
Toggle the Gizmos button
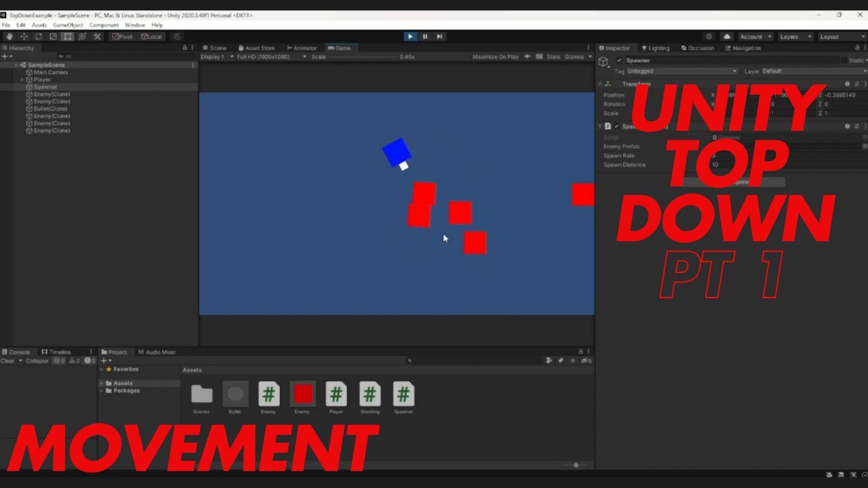574,57
